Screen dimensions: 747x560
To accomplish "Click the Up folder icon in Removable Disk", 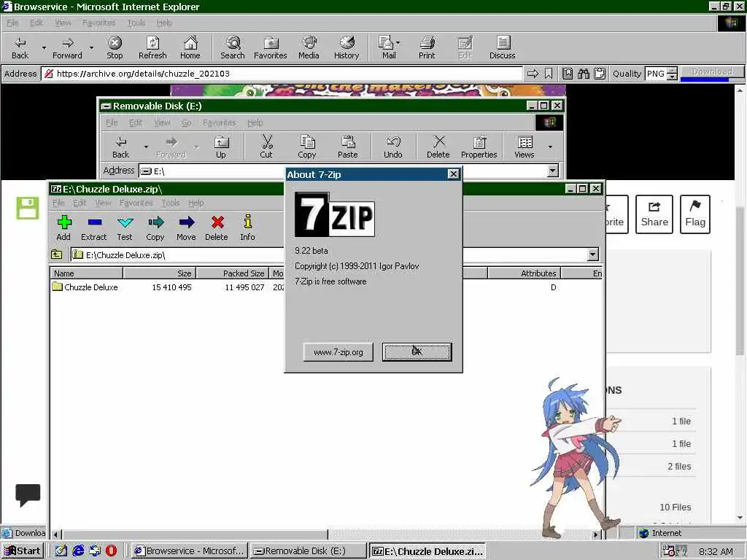I will coord(221,146).
